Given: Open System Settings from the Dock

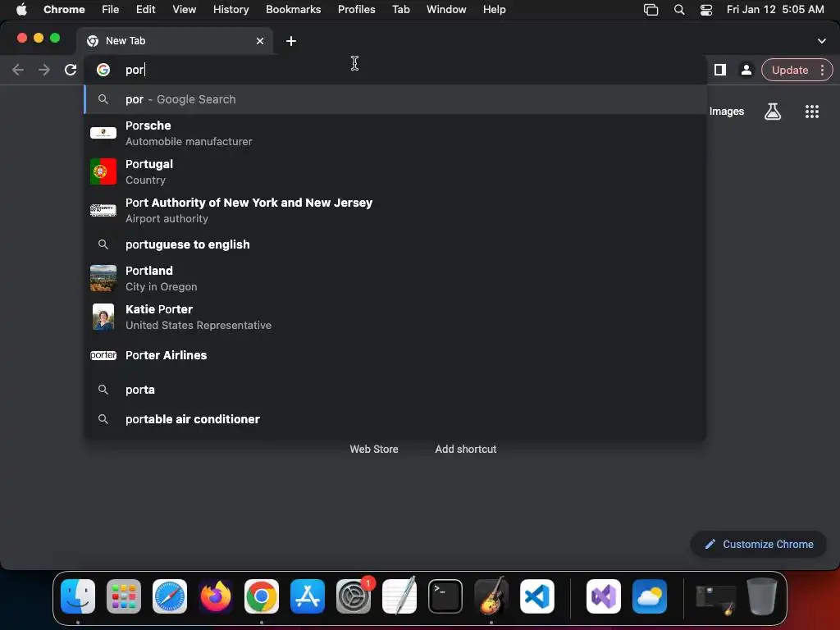Looking at the screenshot, I should (354, 596).
